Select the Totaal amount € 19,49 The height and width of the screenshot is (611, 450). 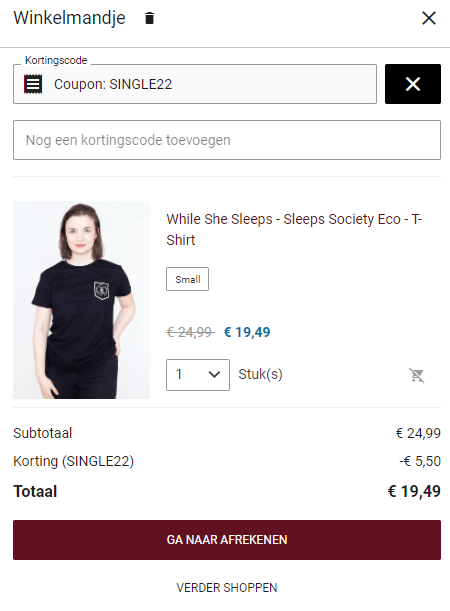coord(414,491)
